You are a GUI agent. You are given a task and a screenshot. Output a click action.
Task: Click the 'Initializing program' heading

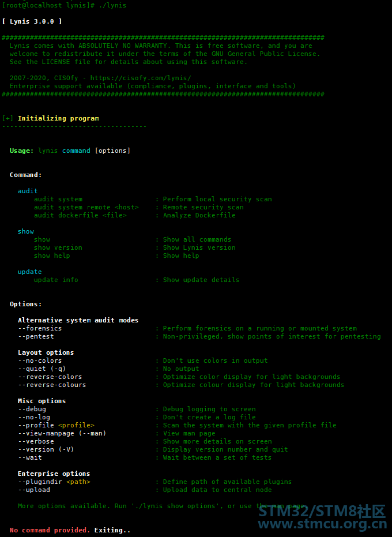point(58,118)
